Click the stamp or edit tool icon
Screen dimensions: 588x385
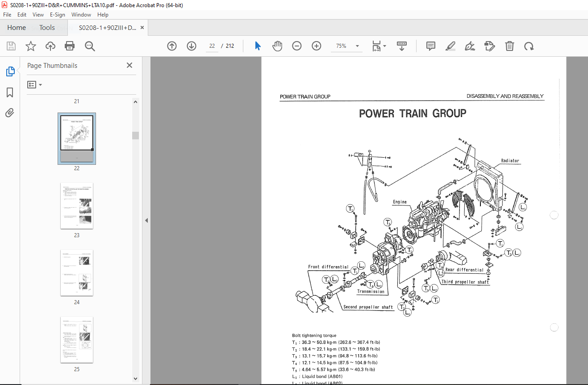(x=490, y=46)
